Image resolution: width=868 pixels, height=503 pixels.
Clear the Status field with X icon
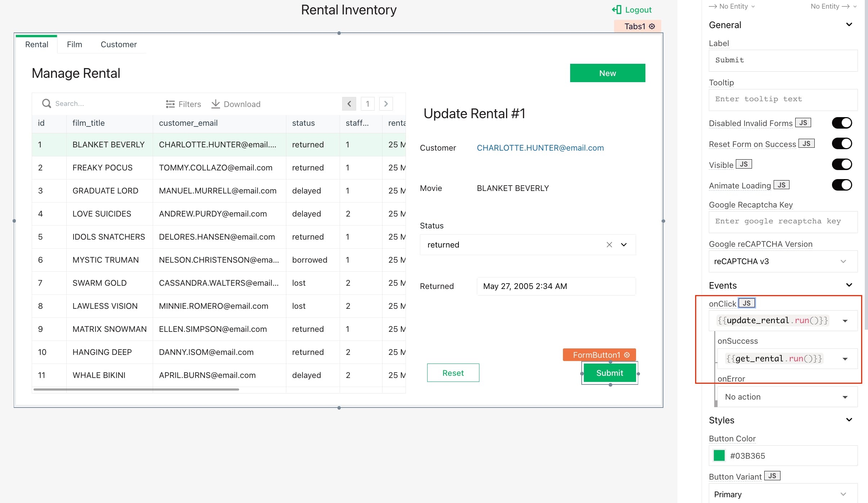tap(609, 245)
